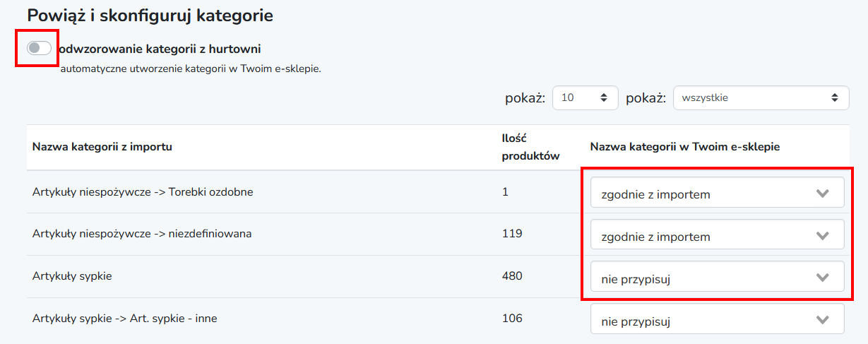Viewport: 868px width, 344px height.
Task: Click 'Artykuły sypkie -> Art. sypkie - inne' name
Action: (x=124, y=319)
